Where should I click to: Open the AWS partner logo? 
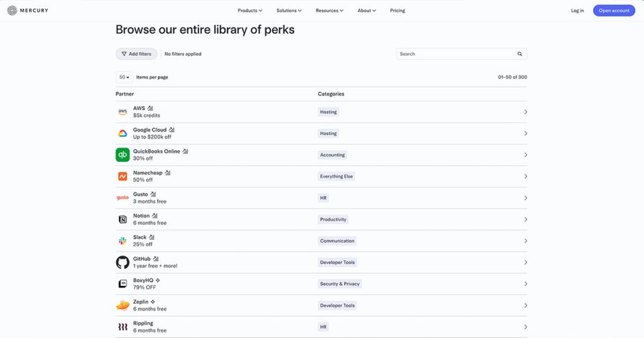[123, 112]
